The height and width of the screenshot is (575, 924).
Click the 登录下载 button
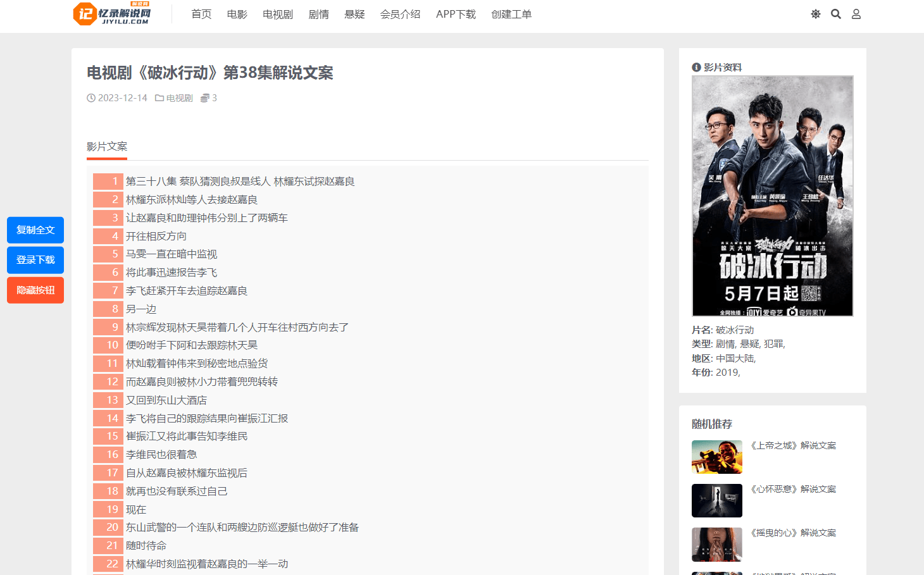35,260
